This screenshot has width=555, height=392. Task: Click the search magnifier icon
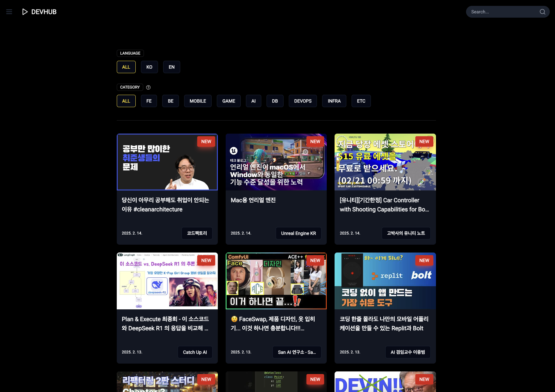coord(543,12)
